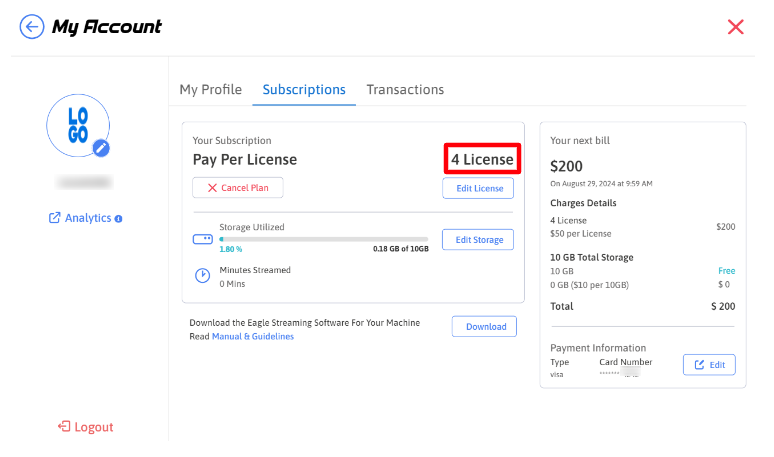This screenshot has height=457, width=774.
Task: Edit the payment information
Action: coord(709,365)
